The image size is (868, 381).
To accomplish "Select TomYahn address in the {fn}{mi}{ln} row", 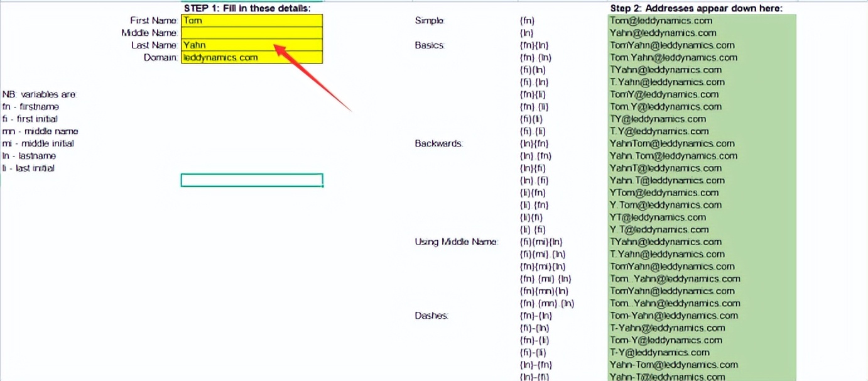I will [672, 267].
